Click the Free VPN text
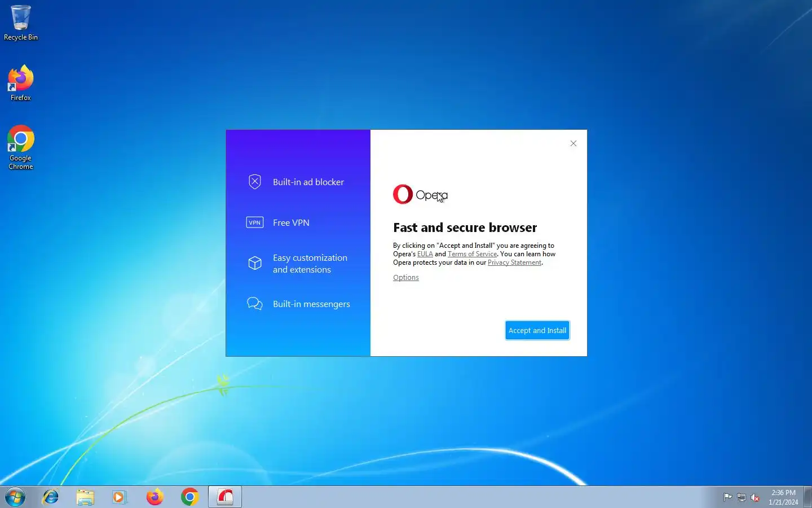The height and width of the screenshot is (508, 812). tap(291, 222)
